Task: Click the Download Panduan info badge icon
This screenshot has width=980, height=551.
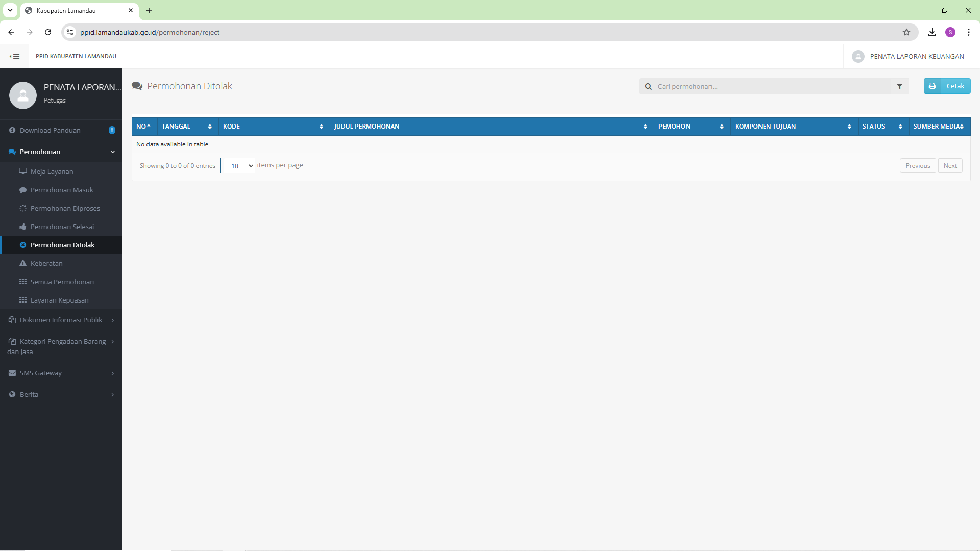Action: [x=112, y=131]
